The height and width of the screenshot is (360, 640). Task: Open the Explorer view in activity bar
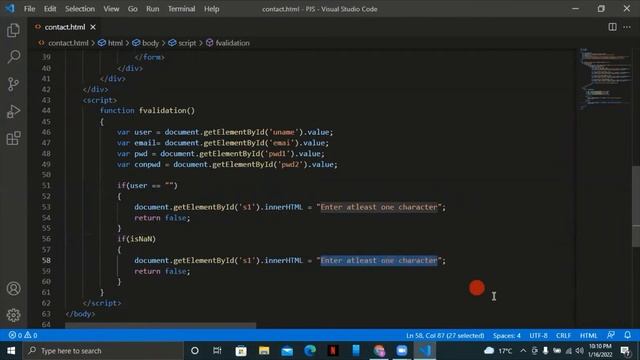click(13, 30)
